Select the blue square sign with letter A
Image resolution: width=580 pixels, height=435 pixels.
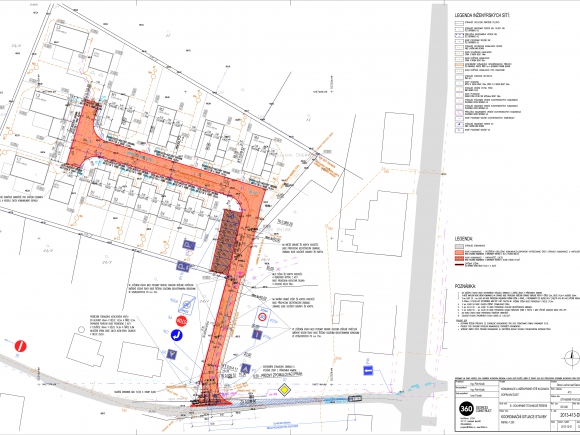[x=245, y=368]
